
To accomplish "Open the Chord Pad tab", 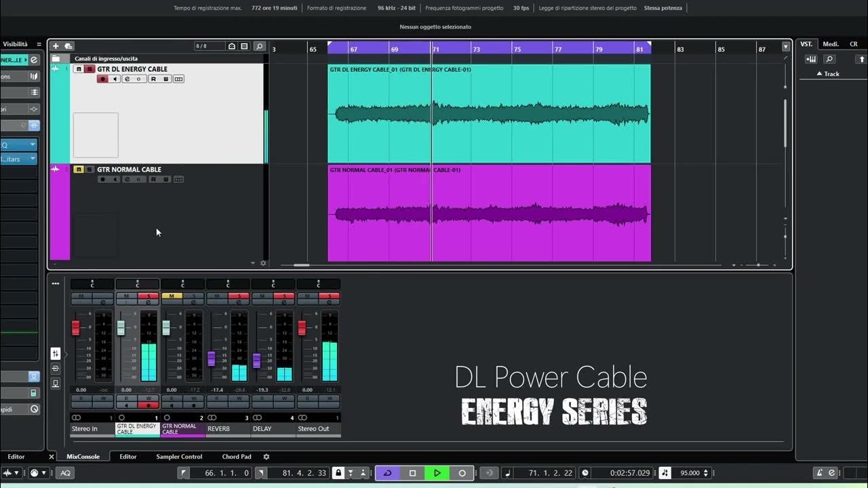I will [237, 457].
